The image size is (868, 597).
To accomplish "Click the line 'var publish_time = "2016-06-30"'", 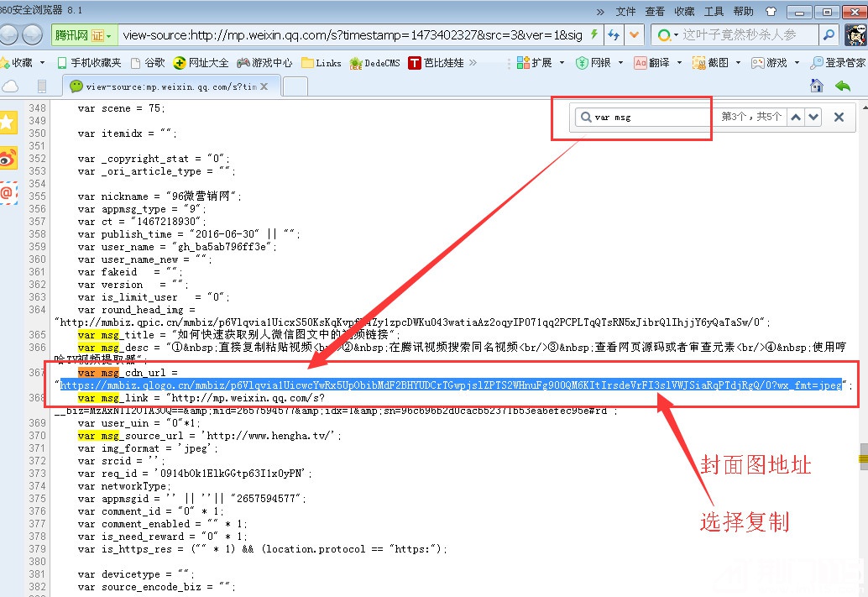I will click(189, 234).
